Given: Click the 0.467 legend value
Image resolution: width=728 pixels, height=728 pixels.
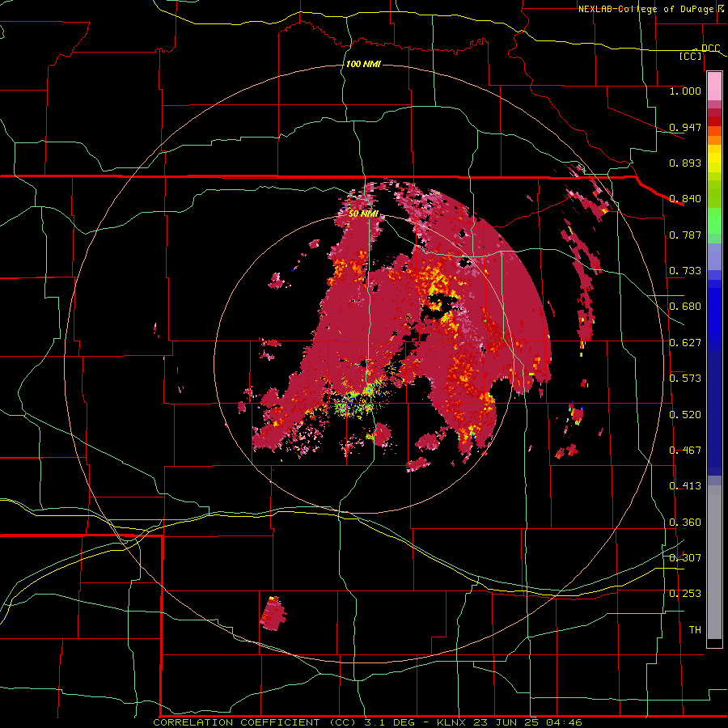Looking at the screenshot, I should click(x=685, y=451).
